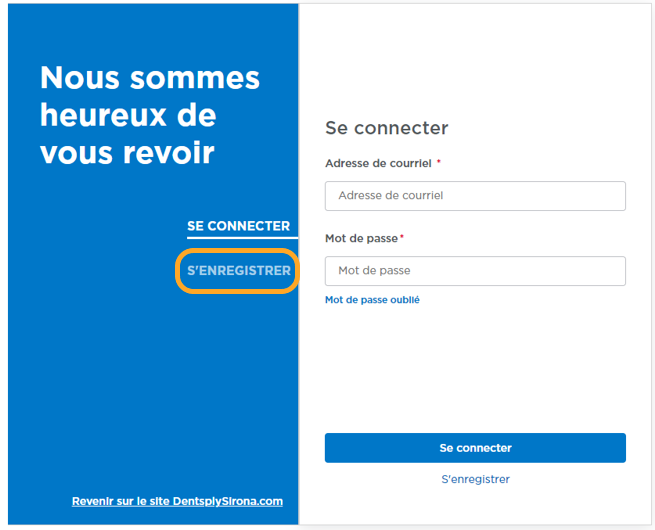The height and width of the screenshot is (530, 655).
Task: Switch to the SE CONNECTER tab
Action: [238, 226]
